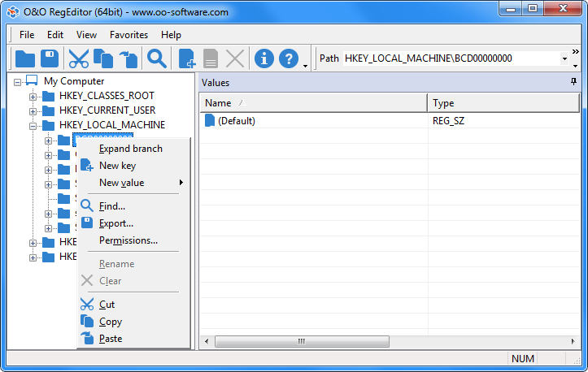588x372 pixels.
Task: Choose Find... in context menu
Action: [x=133, y=206]
